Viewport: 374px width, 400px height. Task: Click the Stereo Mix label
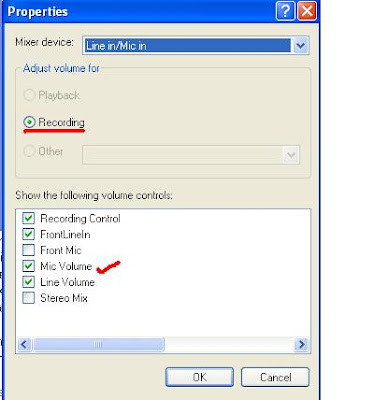coord(64,298)
